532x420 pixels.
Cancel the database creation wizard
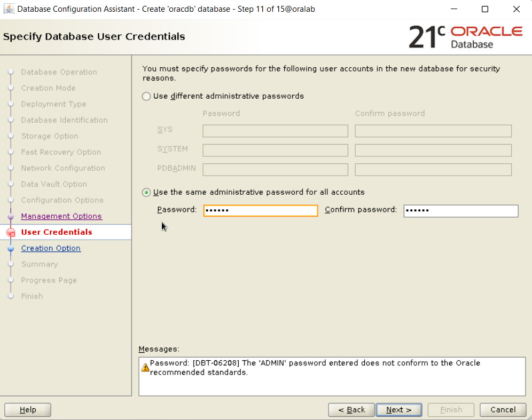point(503,410)
